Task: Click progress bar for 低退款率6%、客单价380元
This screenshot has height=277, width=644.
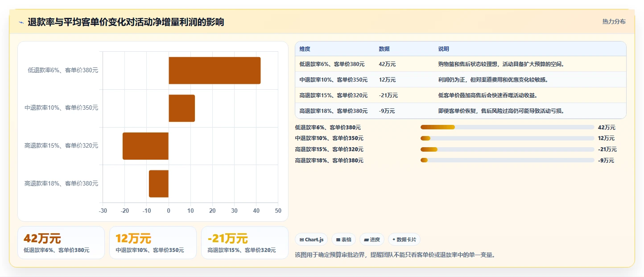Action: 507,127
